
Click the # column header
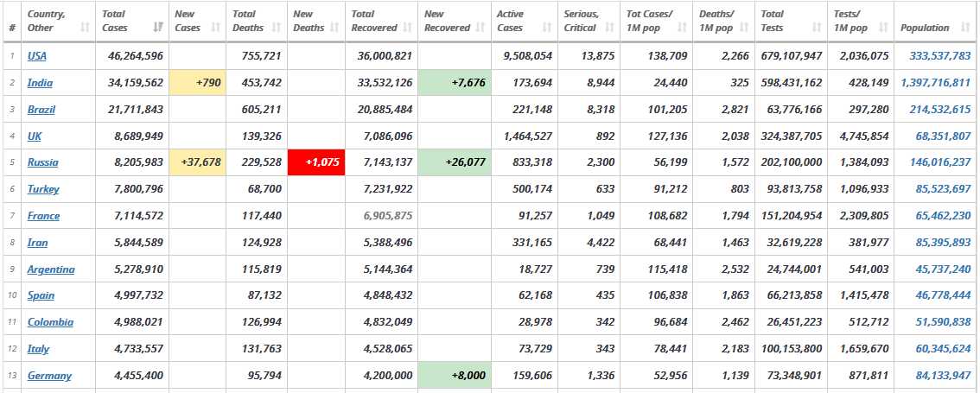(12, 22)
